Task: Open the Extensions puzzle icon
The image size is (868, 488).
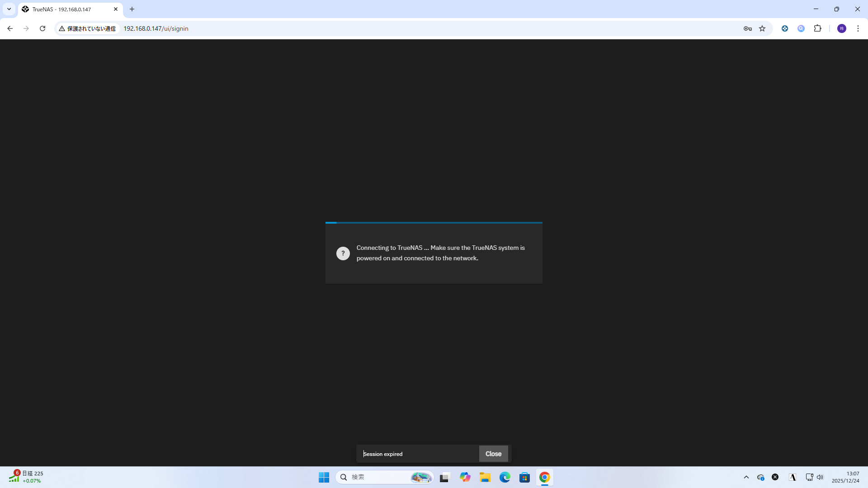Action: [817, 28]
